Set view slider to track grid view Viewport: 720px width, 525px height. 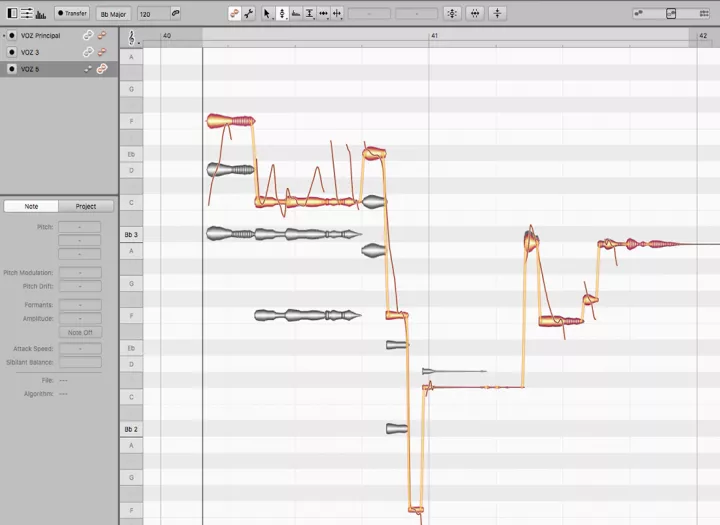(704, 13)
